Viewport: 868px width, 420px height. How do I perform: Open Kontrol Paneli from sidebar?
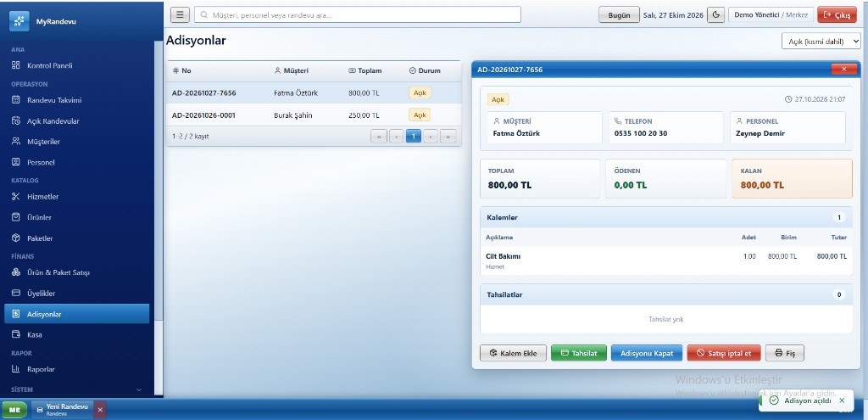[x=77, y=65]
